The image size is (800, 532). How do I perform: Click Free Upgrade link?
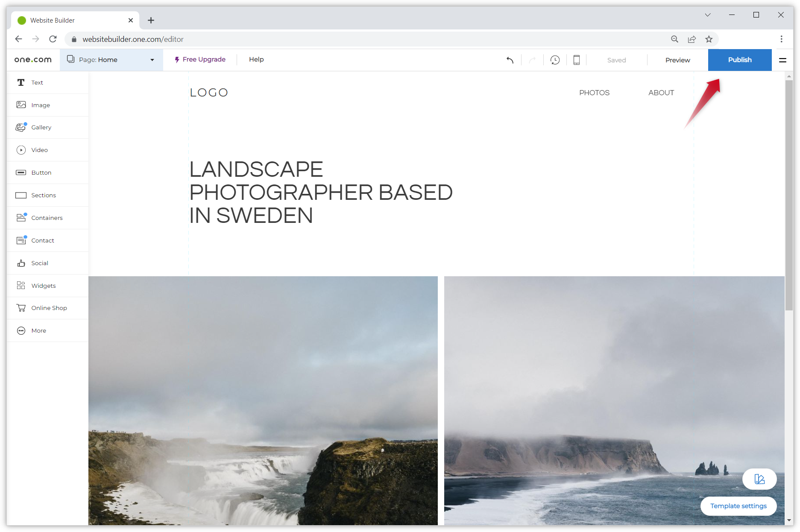[x=200, y=59]
